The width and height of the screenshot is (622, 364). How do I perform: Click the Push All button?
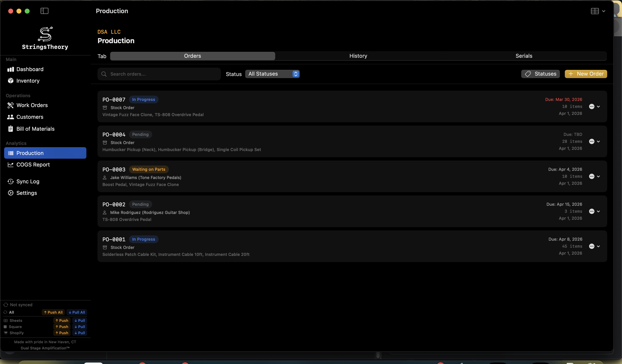(53, 312)
